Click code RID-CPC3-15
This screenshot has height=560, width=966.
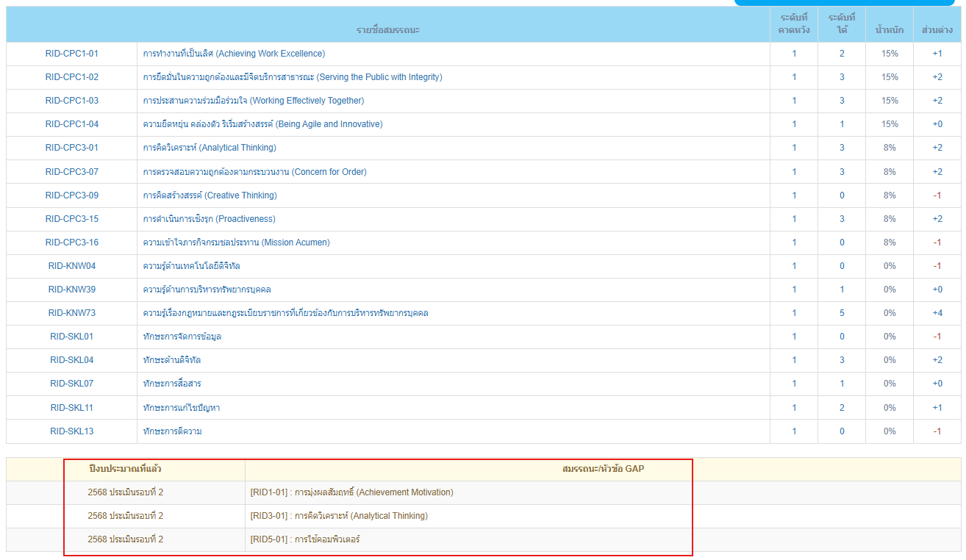click(x=71, y=219)
